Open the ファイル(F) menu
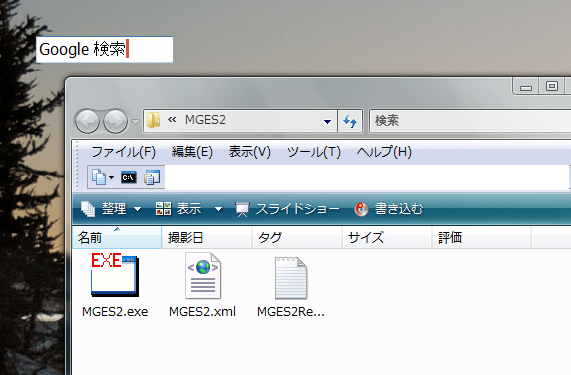The height and width of the screenshot is (375, 571). click(x=123, y=152)
